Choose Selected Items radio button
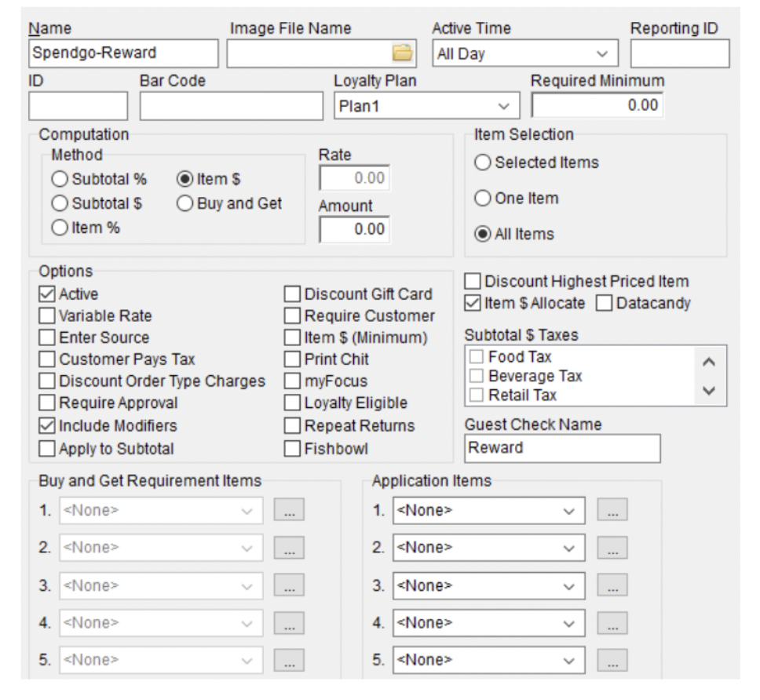Image resolution: width=760 pixels, height=700 pixels. click(483, 163)
